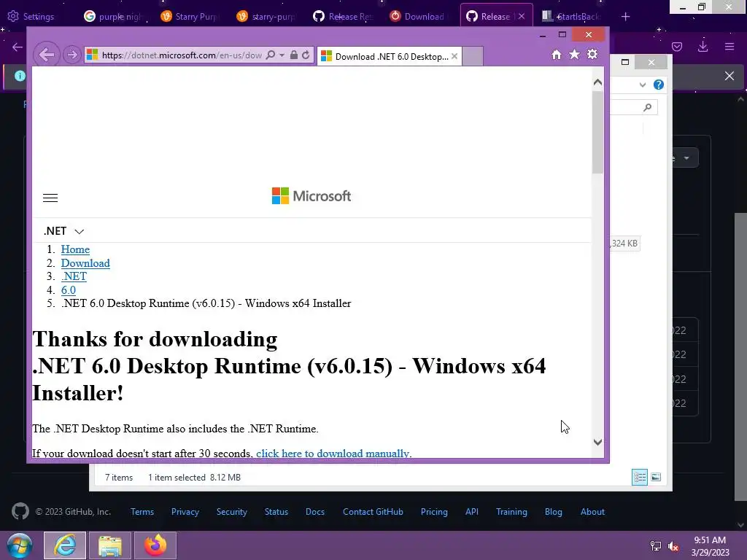Switch to the Starry Purple Firefox tab
Screen dimensions: 747x560
pos(190,17)
